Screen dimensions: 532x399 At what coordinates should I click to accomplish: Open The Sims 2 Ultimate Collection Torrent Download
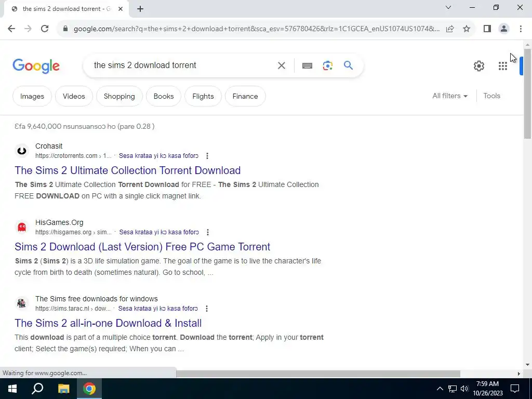pos(128,170)
